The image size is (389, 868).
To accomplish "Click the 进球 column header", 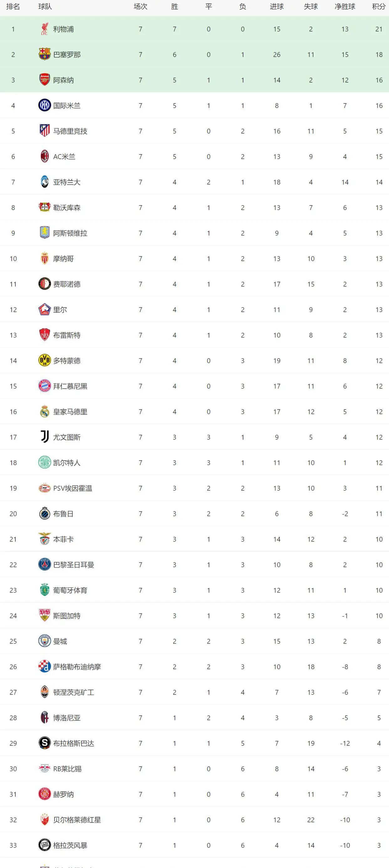I will tap(277, 7).
